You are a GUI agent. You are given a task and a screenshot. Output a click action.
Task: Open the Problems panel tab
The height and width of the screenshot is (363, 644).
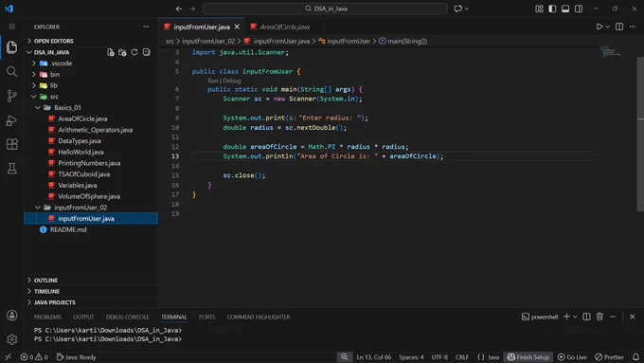coord(47,317)
